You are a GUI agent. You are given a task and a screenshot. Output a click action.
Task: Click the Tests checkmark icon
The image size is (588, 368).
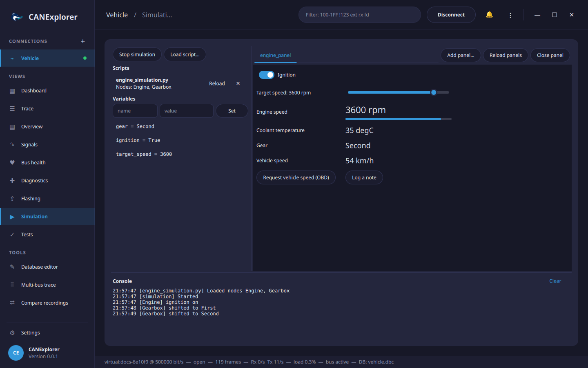click(12, 235)
